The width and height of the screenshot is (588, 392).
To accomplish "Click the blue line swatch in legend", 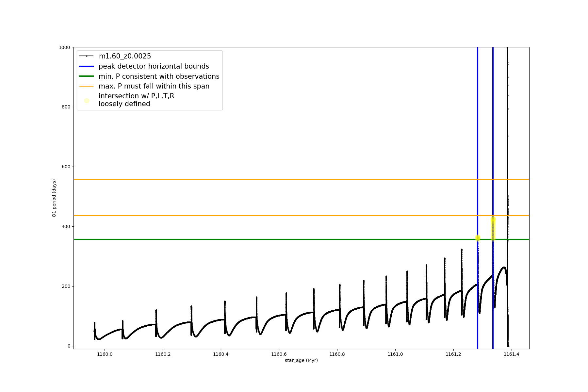I will pyautogui.click(x=87, y=66).
